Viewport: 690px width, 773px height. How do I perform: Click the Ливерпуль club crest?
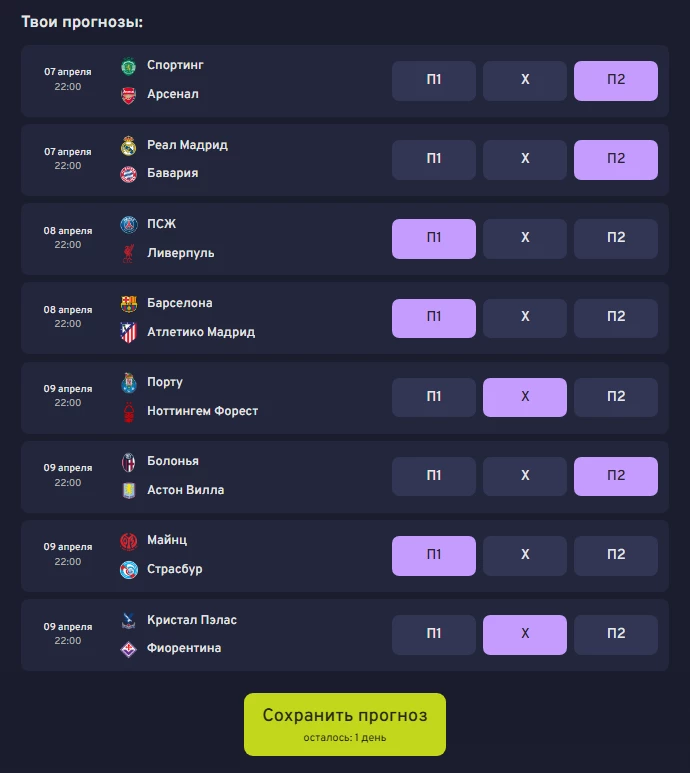(128, 253)
